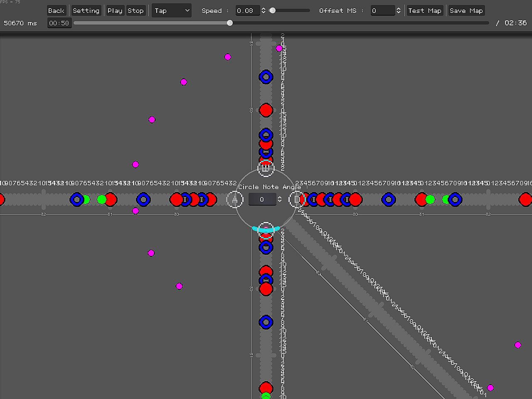Viewport: 532px width, 399px height.
Task: Click the Offset MS stepper arrows
Action: 398,11
